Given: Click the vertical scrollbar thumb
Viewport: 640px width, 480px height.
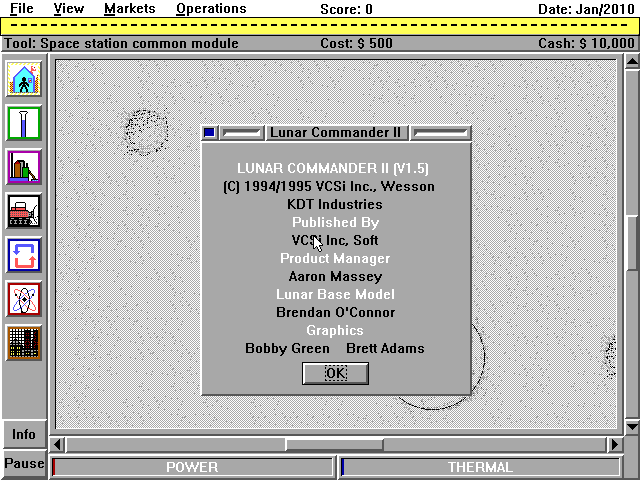Looking at the screenshot, I should pyautogui.click(x=632, y=243).
